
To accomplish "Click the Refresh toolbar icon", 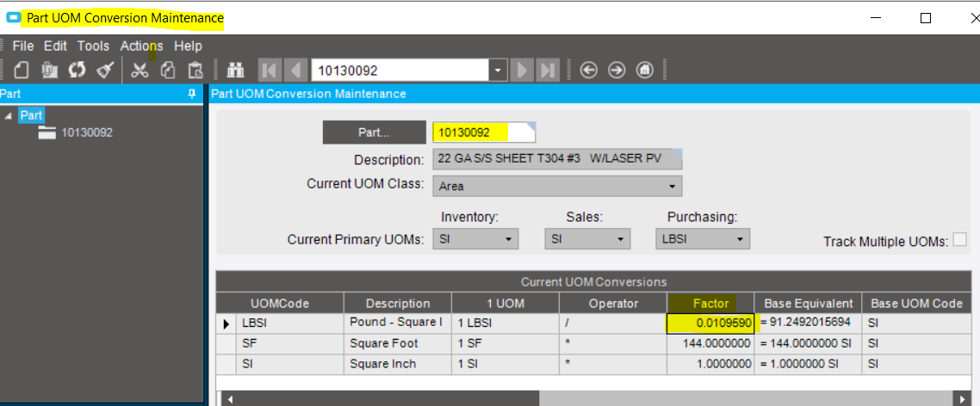I will coord(77,70).
